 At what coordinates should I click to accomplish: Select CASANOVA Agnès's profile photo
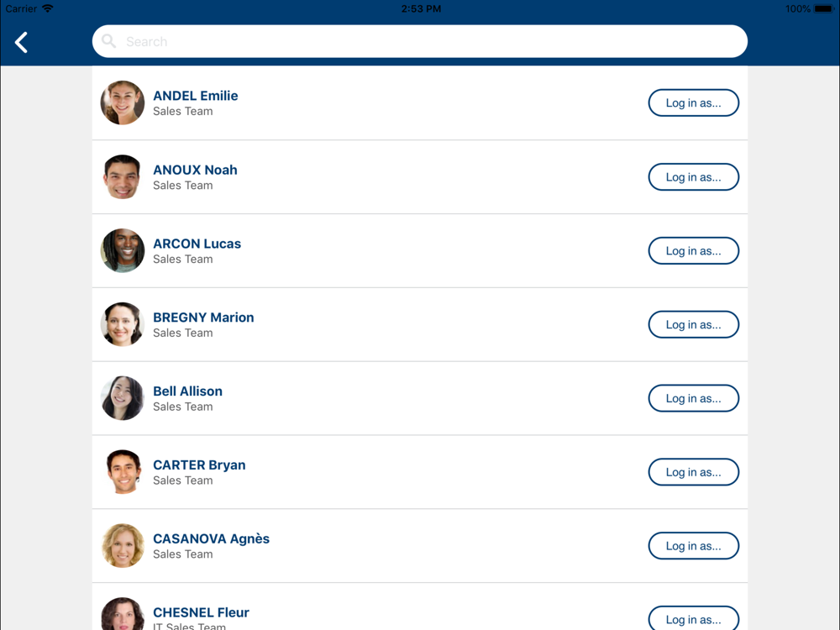pyautogui.click(x=122, y=546)
